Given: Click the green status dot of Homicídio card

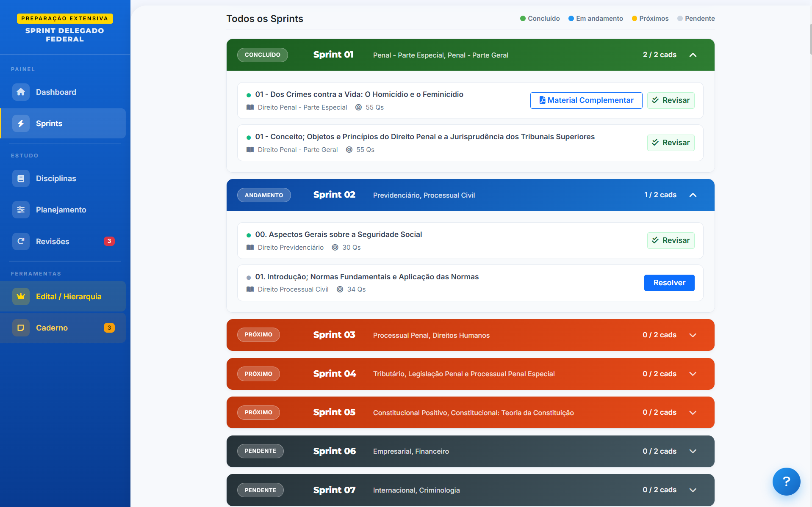Looking at the screenshot, I should point(249,95).
